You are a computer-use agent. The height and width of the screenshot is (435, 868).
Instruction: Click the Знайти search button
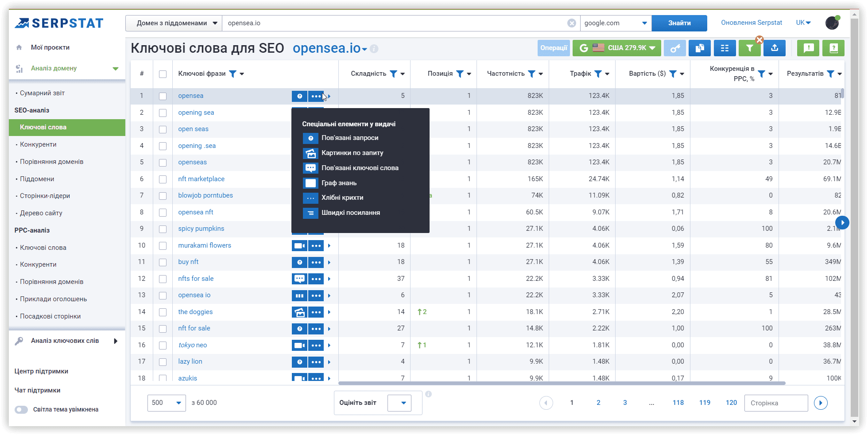(679, 23)
